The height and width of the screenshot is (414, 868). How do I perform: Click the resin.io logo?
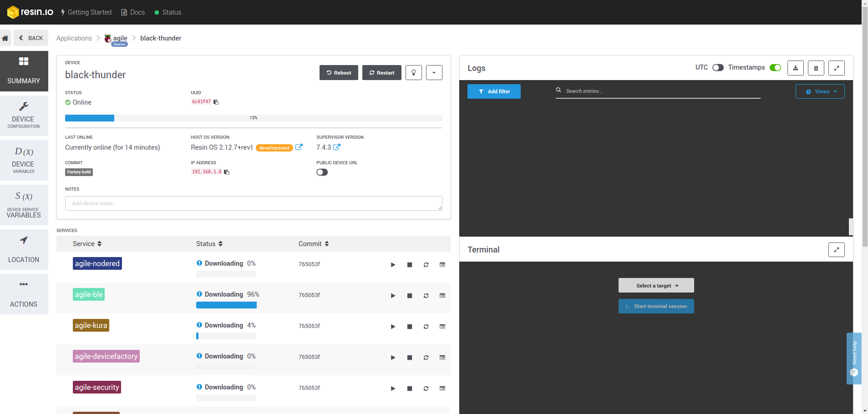click(x=30, y=12)
